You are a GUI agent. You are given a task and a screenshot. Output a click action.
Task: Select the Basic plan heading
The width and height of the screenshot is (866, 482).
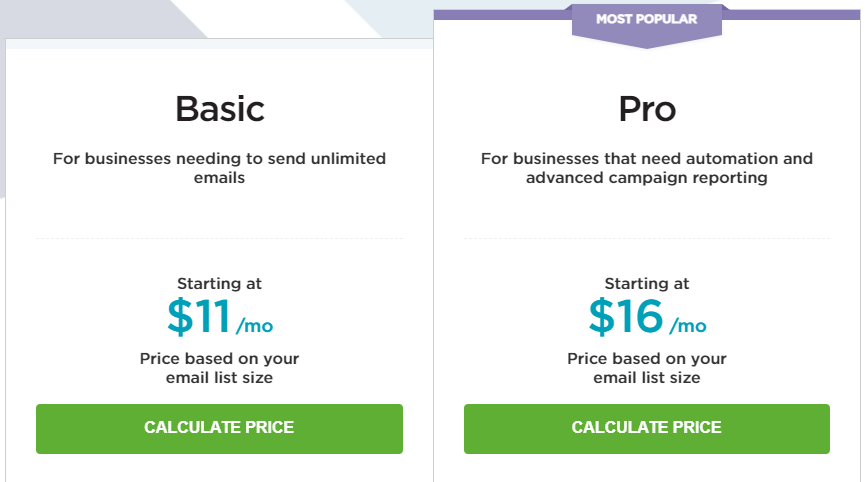click(x=220, y=109)
